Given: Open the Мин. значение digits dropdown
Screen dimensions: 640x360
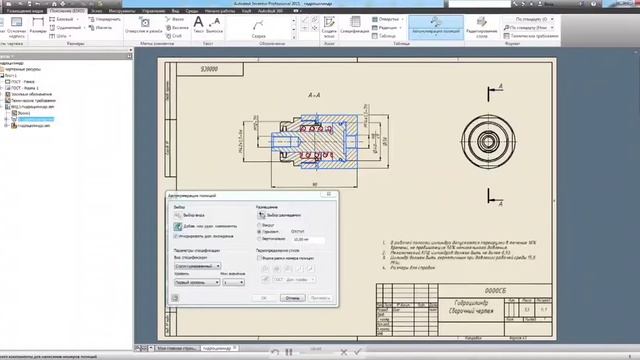Looking at the screenshot, I should coord(233,282).
